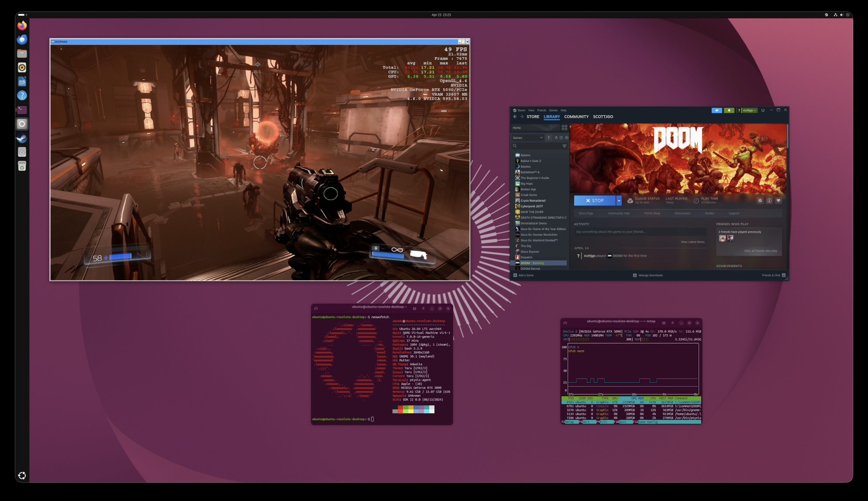Launch Thunderbird from the dock
Viewport: 868px width, 501px height.
tap(22, 39)
